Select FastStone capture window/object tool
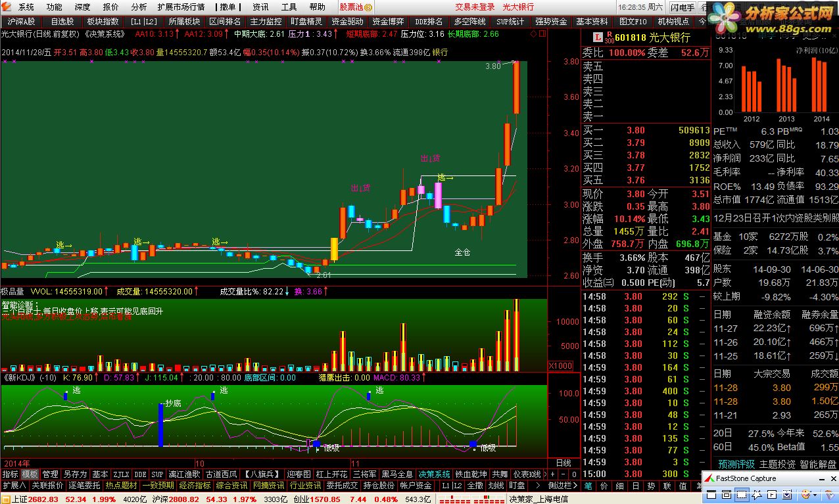The width and height of the screenshot is (839, 504). 727,494
